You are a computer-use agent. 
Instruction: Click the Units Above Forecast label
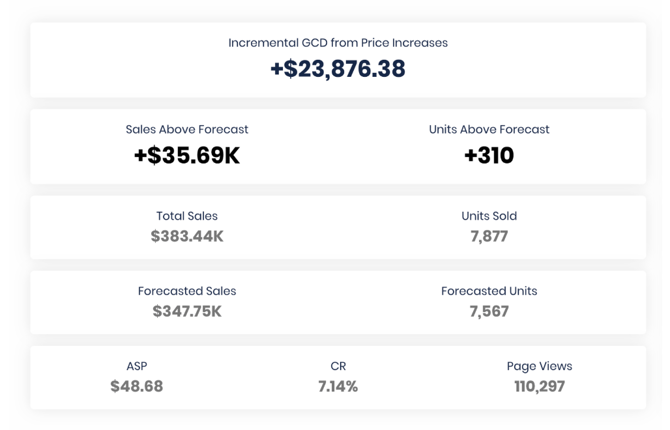pos(489,129)
